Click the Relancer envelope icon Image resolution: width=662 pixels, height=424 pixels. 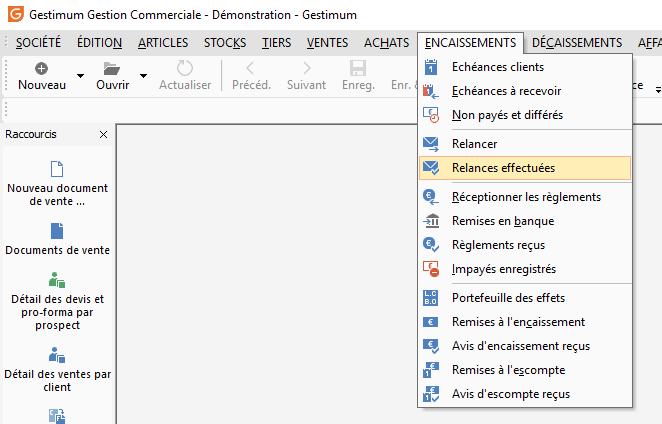tap(431, 144)
